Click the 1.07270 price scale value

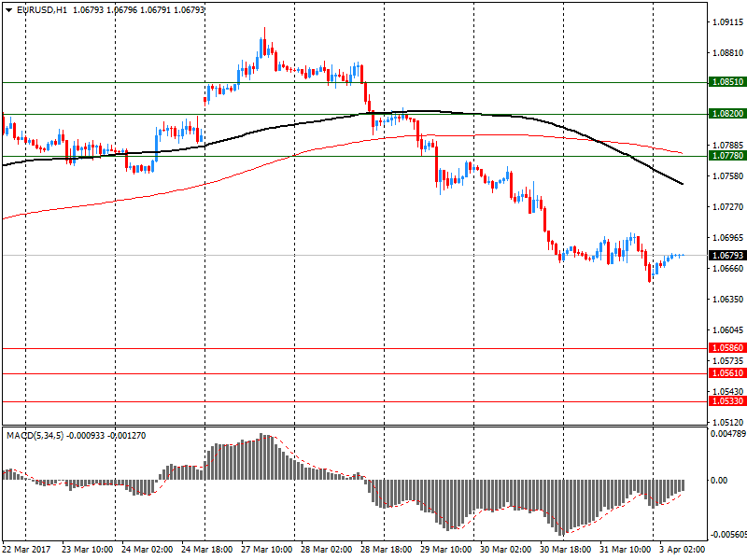pyautogui.click(x=728, y=206)
